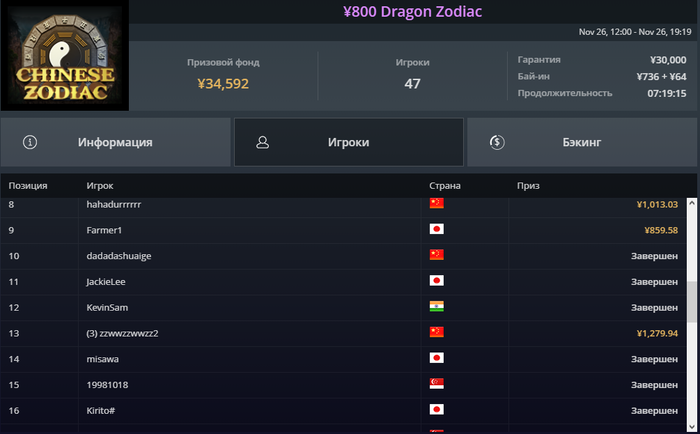The height and width of the screenshot is (434, 700).
Task: Click the Позиция column header
Action: point(28,186)
